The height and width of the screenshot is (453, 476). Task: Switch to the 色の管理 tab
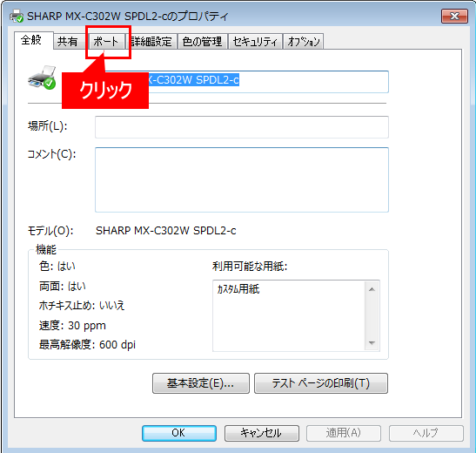(x=202, y=41)
